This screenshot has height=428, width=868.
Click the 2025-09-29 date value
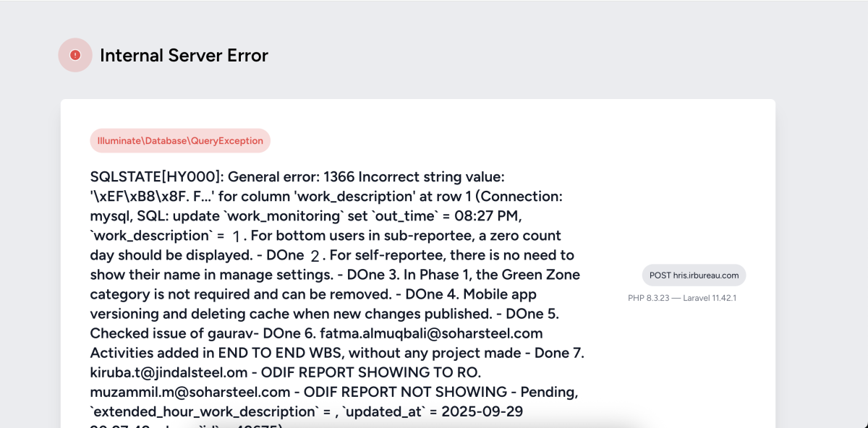pos(483,411)
